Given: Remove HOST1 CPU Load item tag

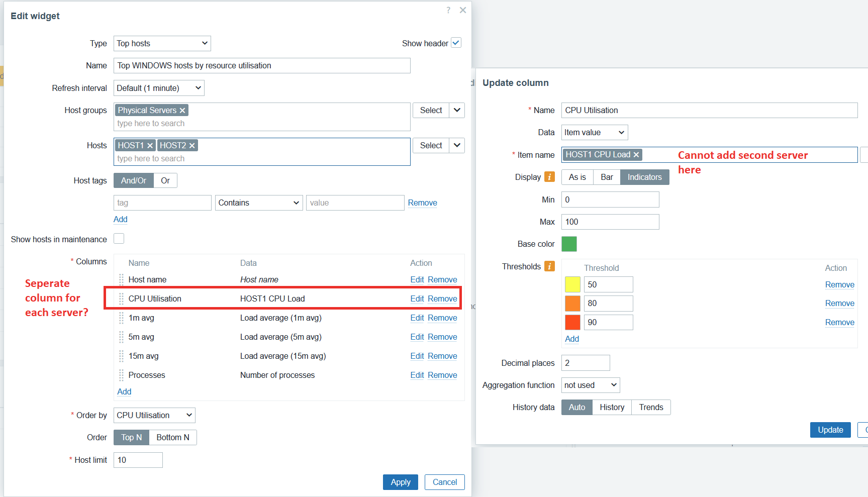Looking at the screenshot, I should click(x=636, y=155).
